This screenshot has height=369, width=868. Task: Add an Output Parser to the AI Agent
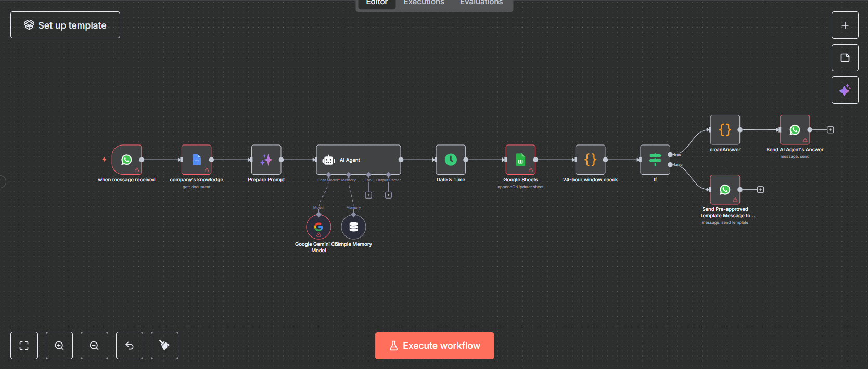click(x=388, y=195)
